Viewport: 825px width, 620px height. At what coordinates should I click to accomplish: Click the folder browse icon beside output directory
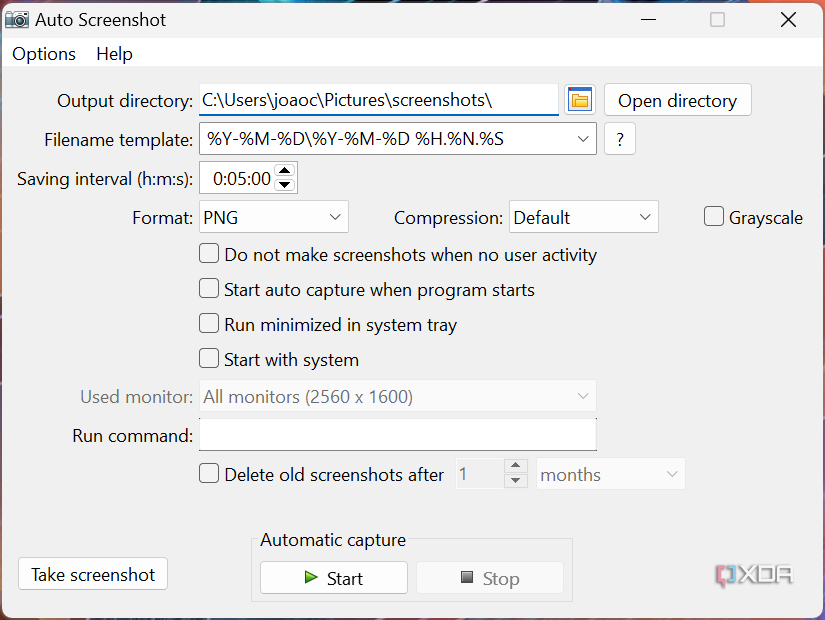(x=579, y=100)
